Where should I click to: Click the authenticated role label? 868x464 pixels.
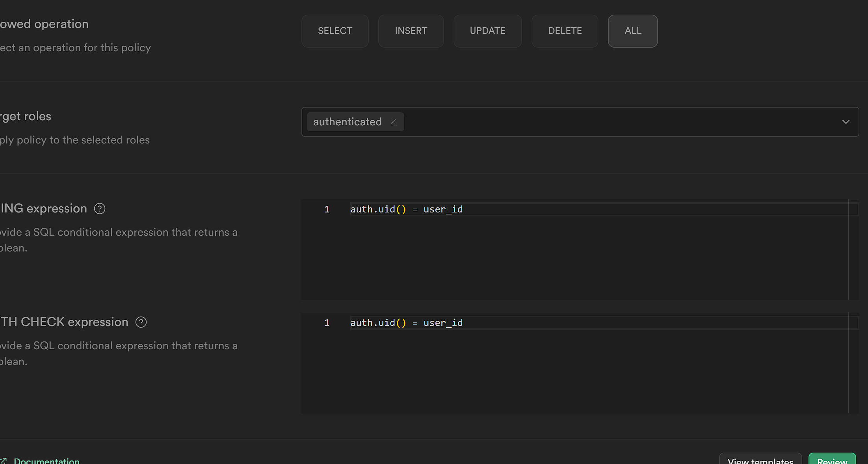[x=347, y=122]
